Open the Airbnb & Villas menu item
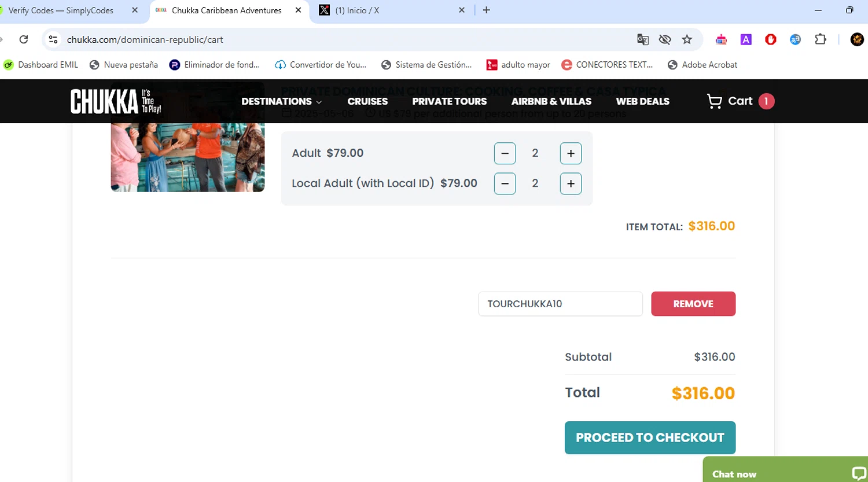The height and width of the screenshot is (482, 868). click(551, 101)
